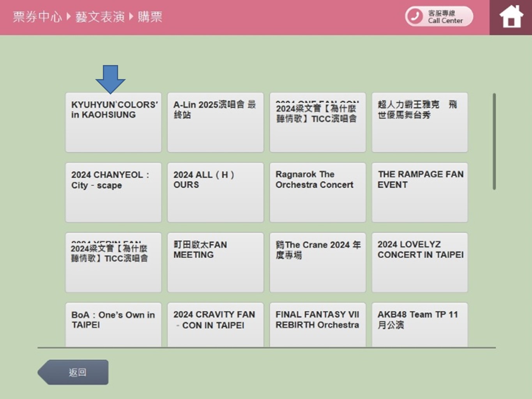Click 購票 in the breadcrumb

coord(150,17)
